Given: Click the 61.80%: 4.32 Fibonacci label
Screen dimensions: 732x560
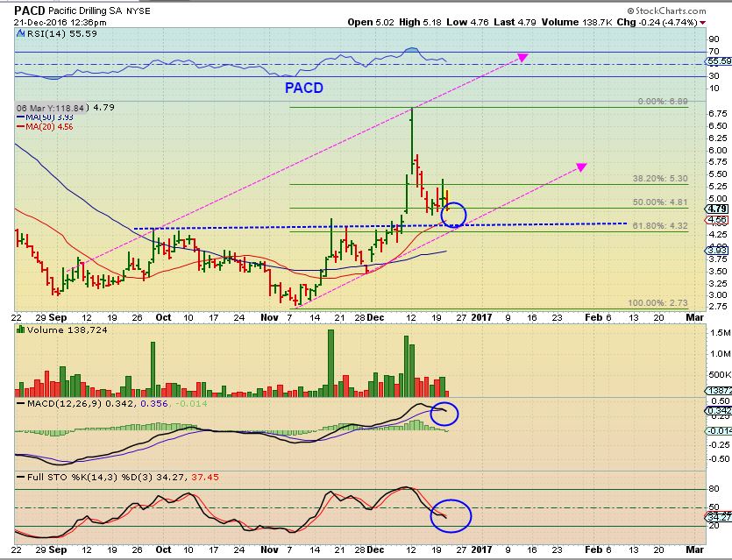Looking at the screenshot, I should 660,226.
